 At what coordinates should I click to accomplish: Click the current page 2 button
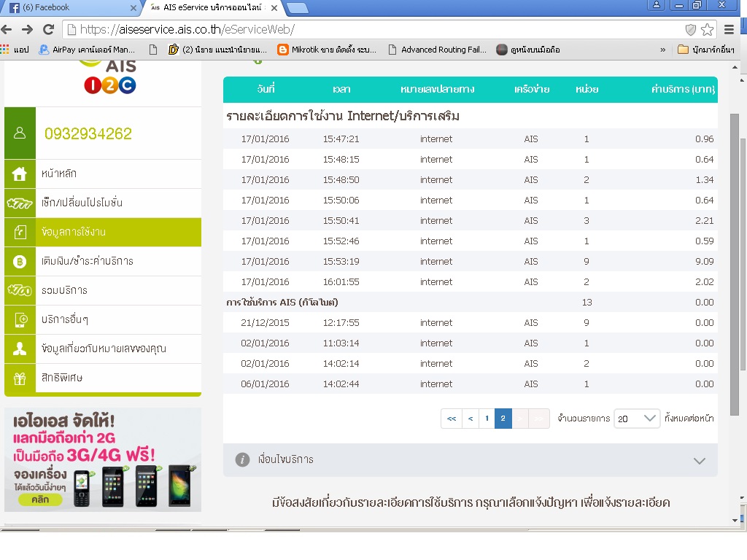[x=503, y=419]
